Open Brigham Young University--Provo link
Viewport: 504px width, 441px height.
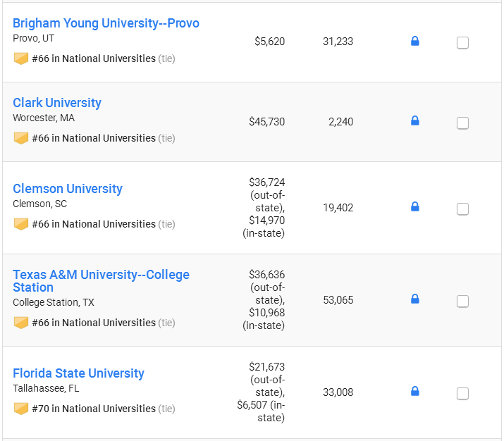(106, 23)
